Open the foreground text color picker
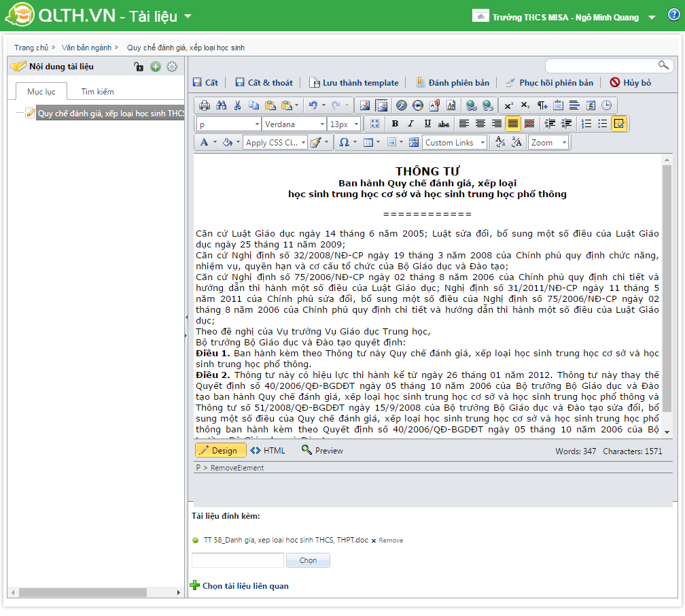Screen dimensions: 685x616 click(x=204, y=142)
